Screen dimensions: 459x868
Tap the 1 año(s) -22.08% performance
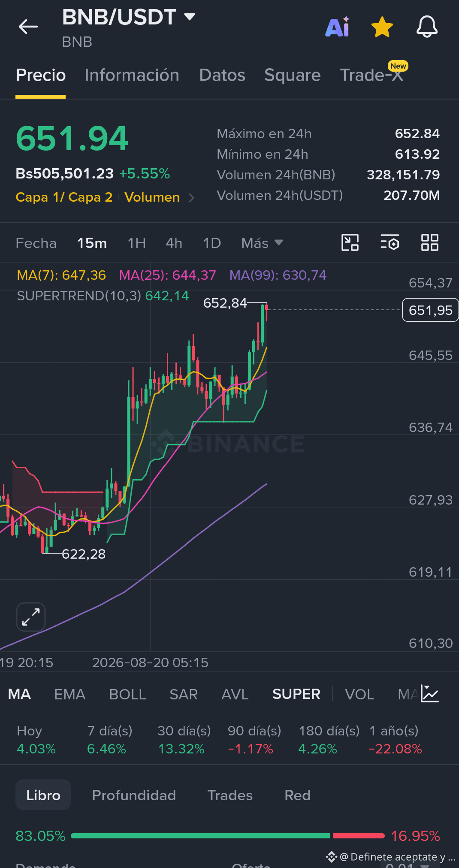[x=395, y=740]
